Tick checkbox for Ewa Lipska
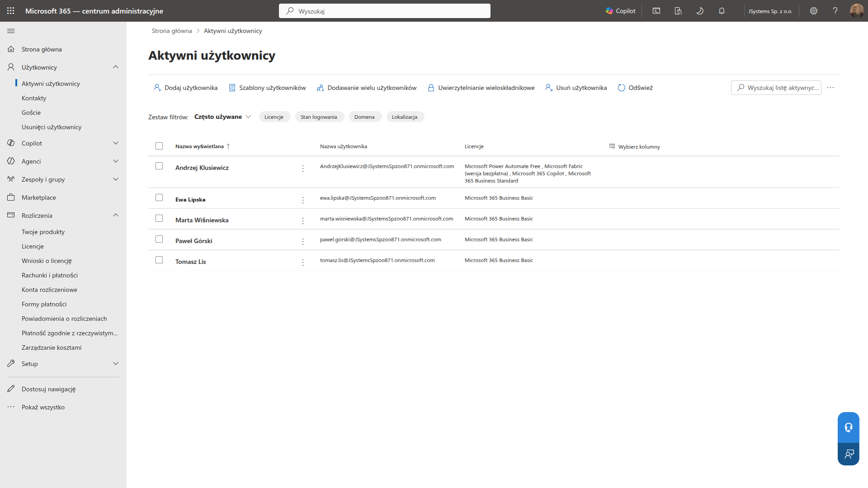The width and height of the screenshot is (868, 488). point(159,197)
